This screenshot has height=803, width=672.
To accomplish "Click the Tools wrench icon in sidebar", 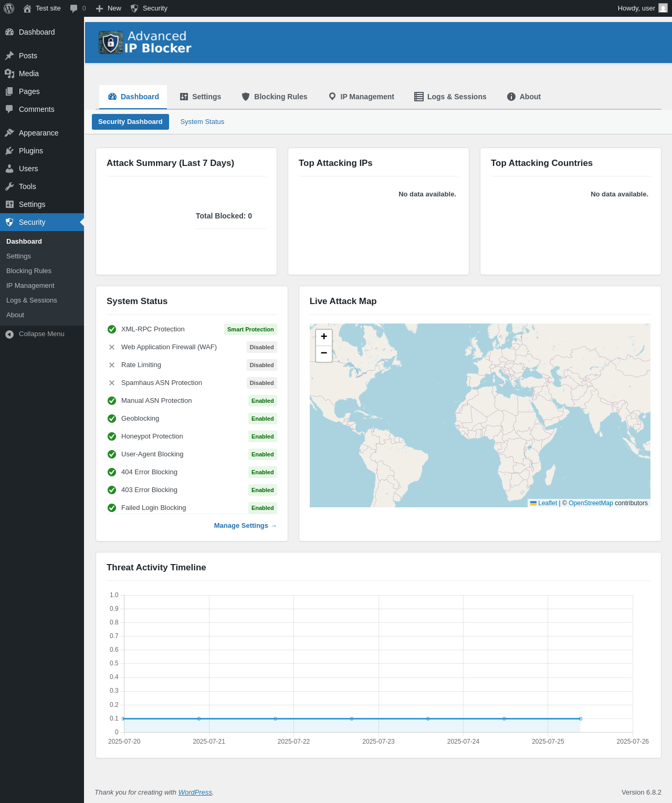I will click(9, 186).
